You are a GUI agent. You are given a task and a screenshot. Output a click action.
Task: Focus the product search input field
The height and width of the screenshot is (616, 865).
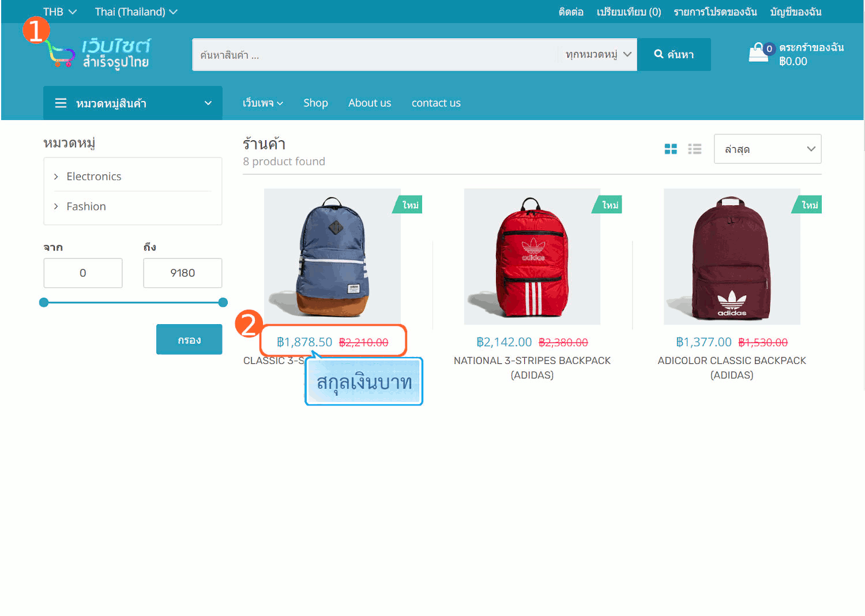pos(375,55)
